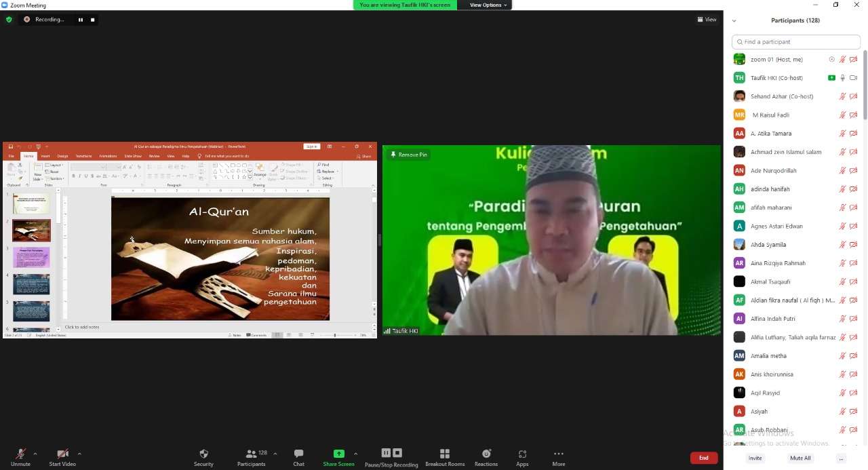Click the green Share Screen icon
The image size is (868, 470).
pyautogui.click(x=338, y=454)
